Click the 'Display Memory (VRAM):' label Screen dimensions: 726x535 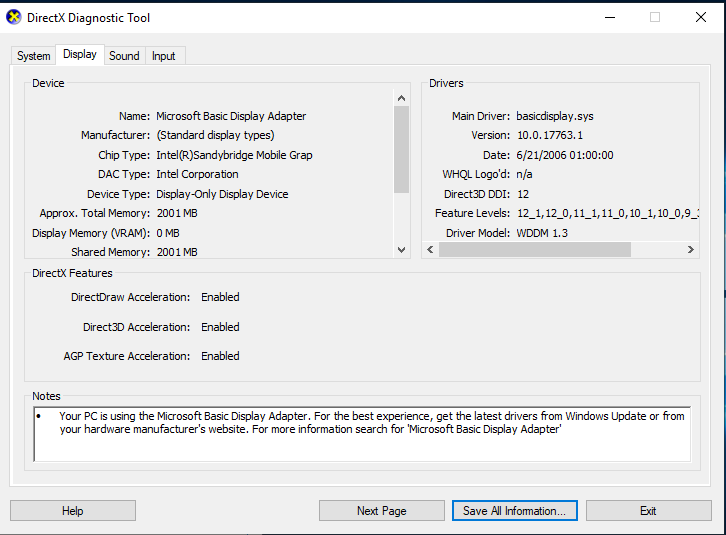pos(91,233)
